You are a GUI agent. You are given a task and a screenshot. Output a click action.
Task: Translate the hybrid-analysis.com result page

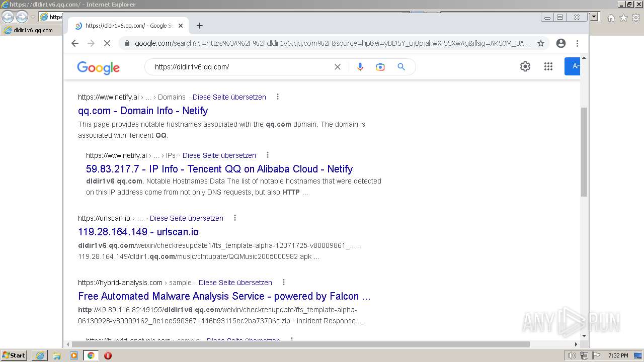(x=235, y=283)
